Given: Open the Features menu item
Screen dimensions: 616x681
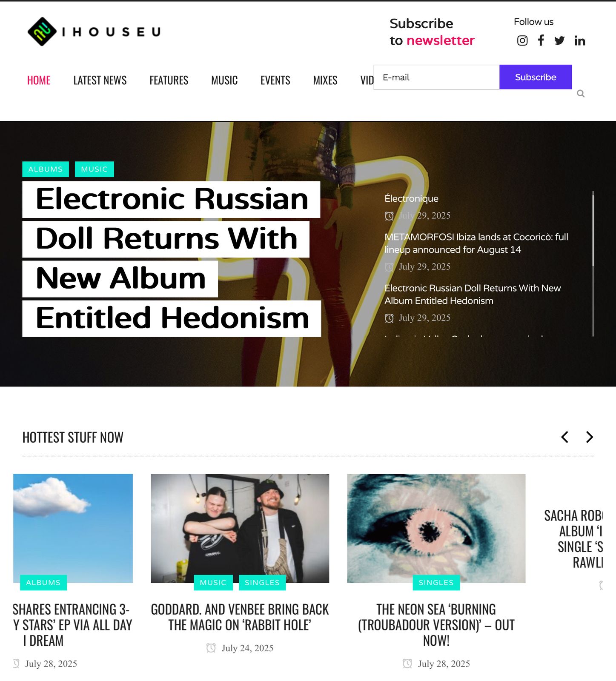Looking at the screenshot, I should point(169,80).
